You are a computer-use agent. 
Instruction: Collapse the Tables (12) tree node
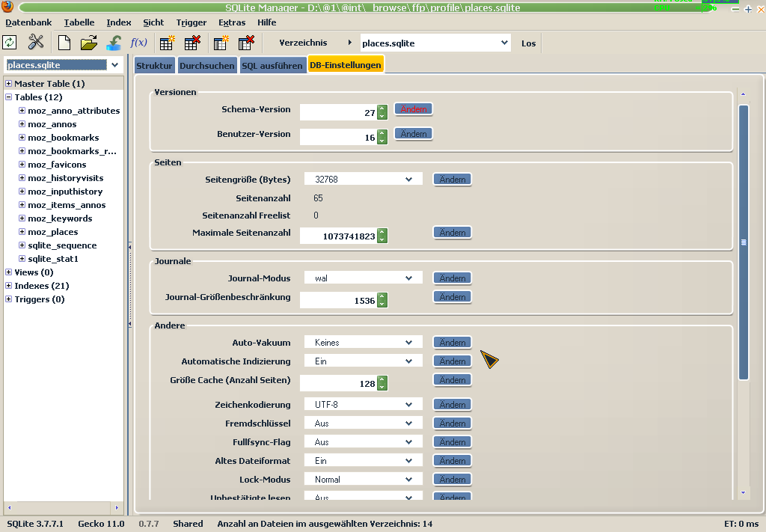8,97
